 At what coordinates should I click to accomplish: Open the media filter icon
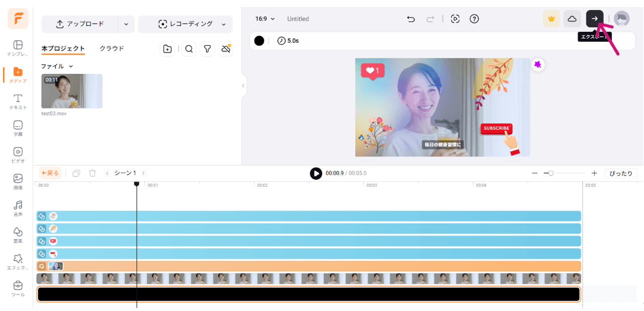[207, 49]
